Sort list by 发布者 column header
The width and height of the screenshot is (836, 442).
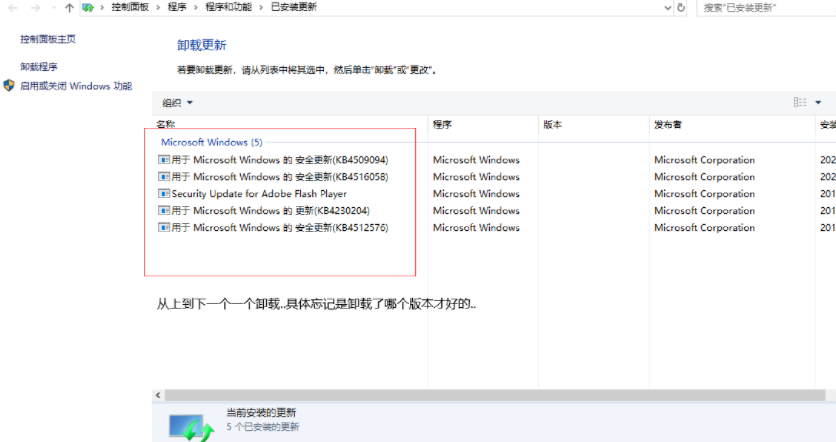point(669,125)
